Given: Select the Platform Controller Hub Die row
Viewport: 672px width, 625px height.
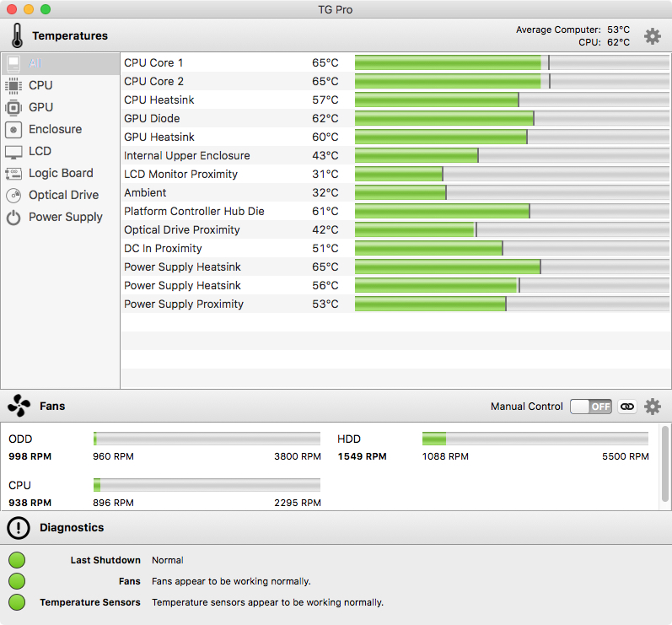Looking at the screenshot, I should [395, 212].
